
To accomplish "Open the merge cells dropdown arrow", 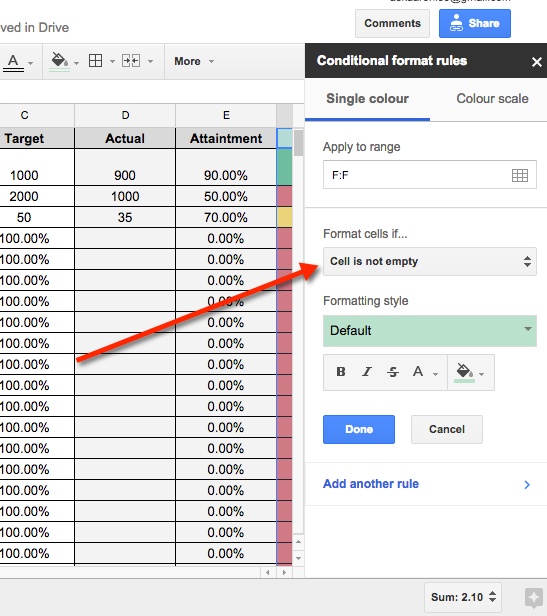I will (x=150, y=61).
